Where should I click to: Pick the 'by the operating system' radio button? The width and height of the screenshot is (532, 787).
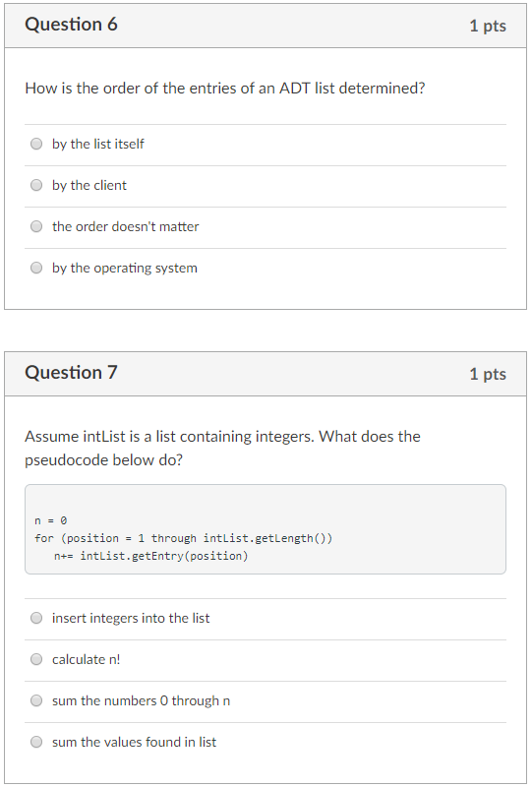tap(36, 268)
